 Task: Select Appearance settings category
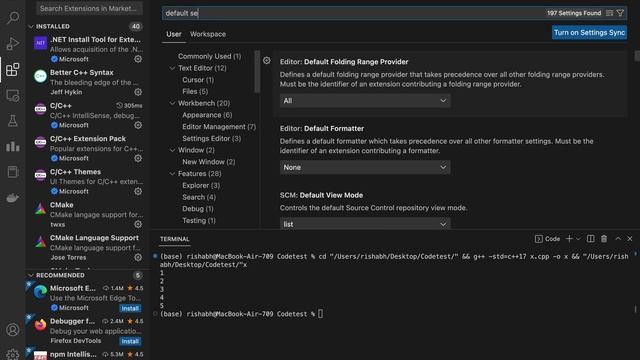click(x=207, y=115)
